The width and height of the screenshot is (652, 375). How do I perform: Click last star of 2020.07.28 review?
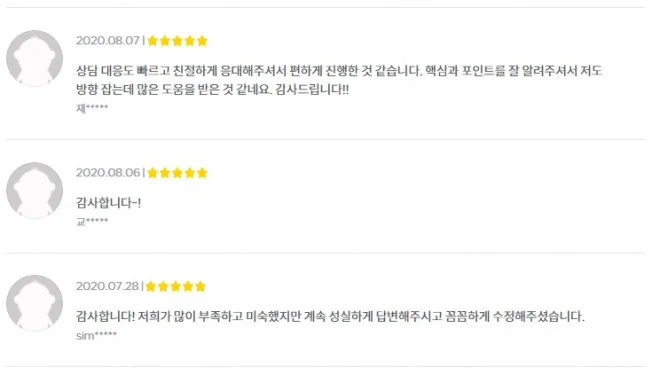[200, 286]
